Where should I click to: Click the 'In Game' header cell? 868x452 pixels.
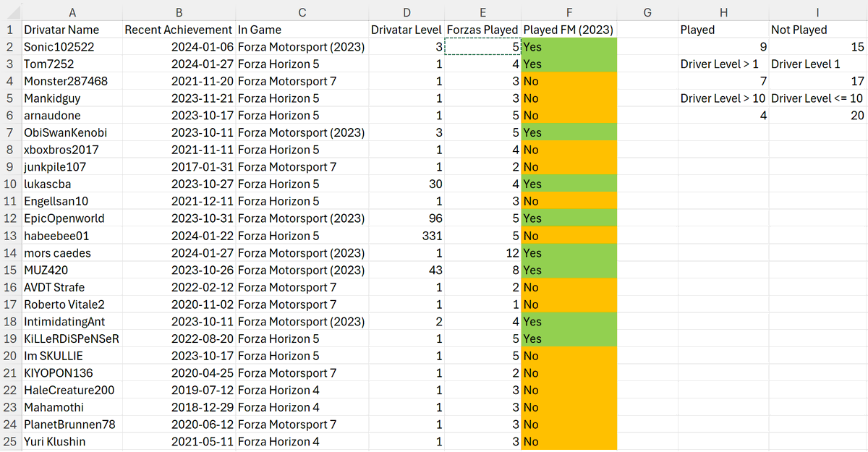click(302, 30)
